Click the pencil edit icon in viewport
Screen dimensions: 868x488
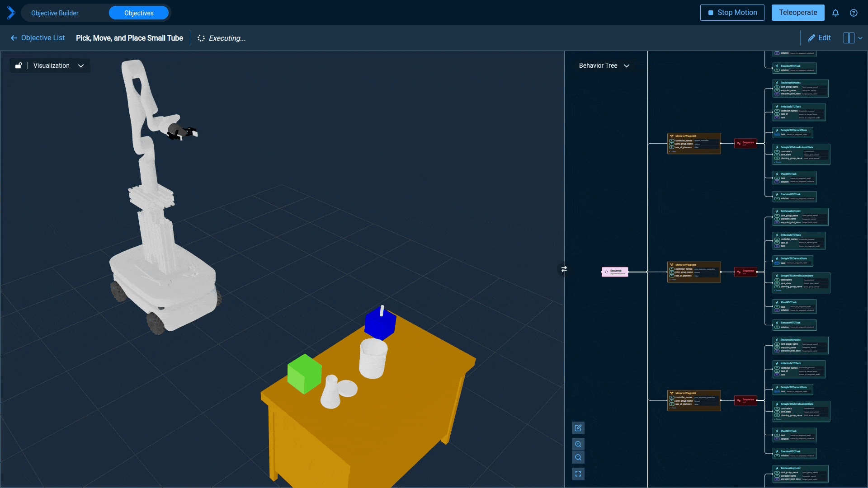pos(578,427)
